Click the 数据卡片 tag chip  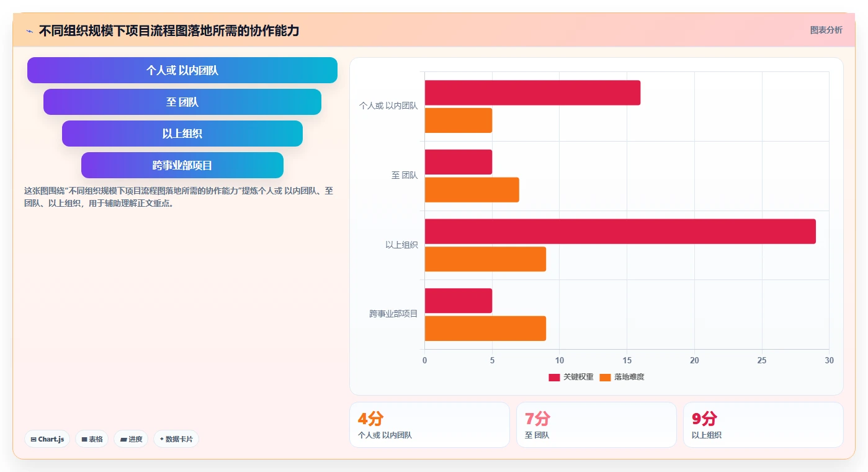(176, 439)
